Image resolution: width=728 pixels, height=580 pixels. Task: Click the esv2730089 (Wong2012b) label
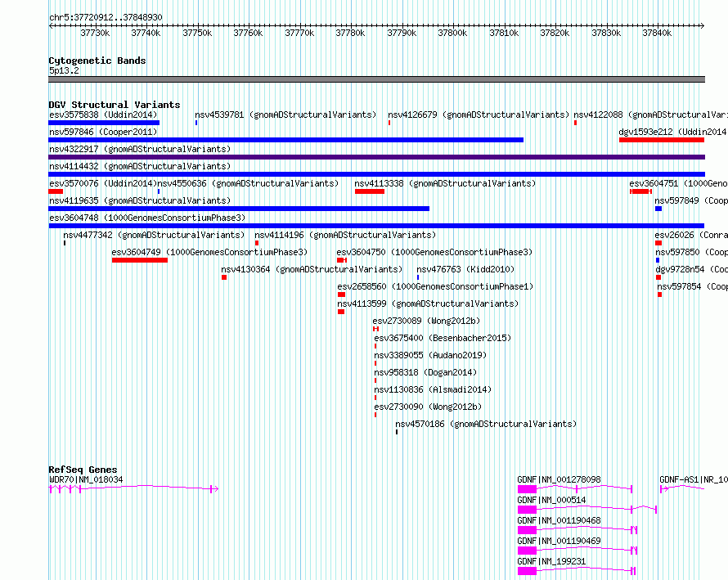point(426,321)
